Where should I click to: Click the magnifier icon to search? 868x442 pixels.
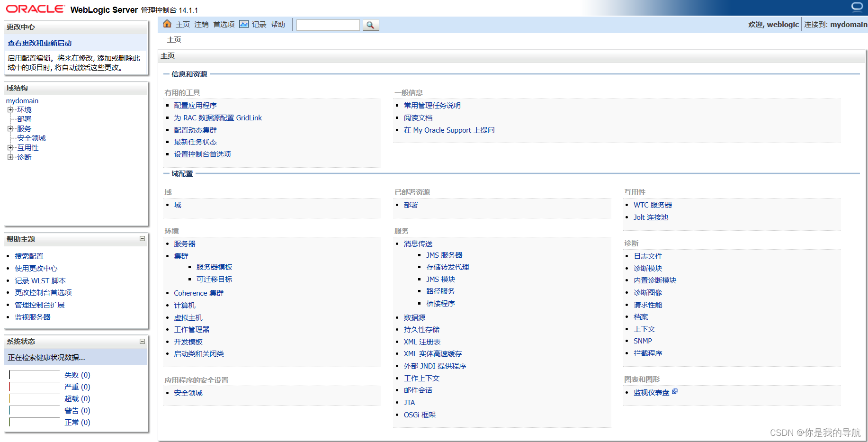coord(371,25)
